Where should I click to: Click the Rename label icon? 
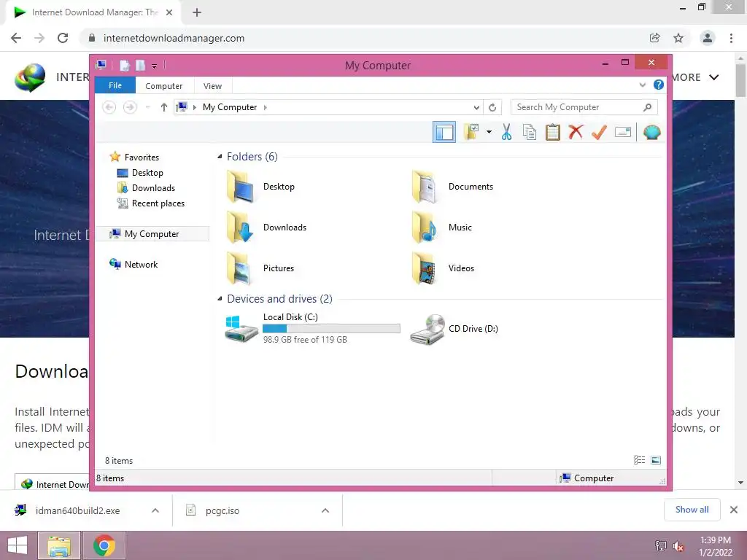coord(623,132)
